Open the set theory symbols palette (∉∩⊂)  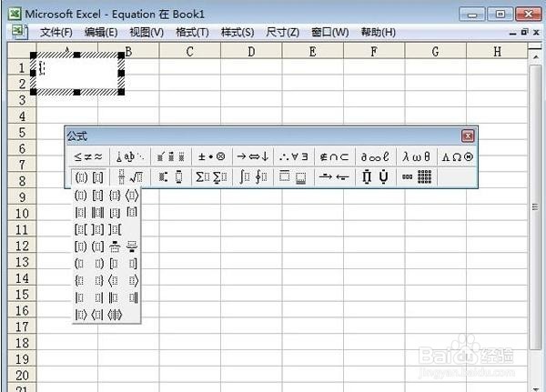(x=335, y=156)
